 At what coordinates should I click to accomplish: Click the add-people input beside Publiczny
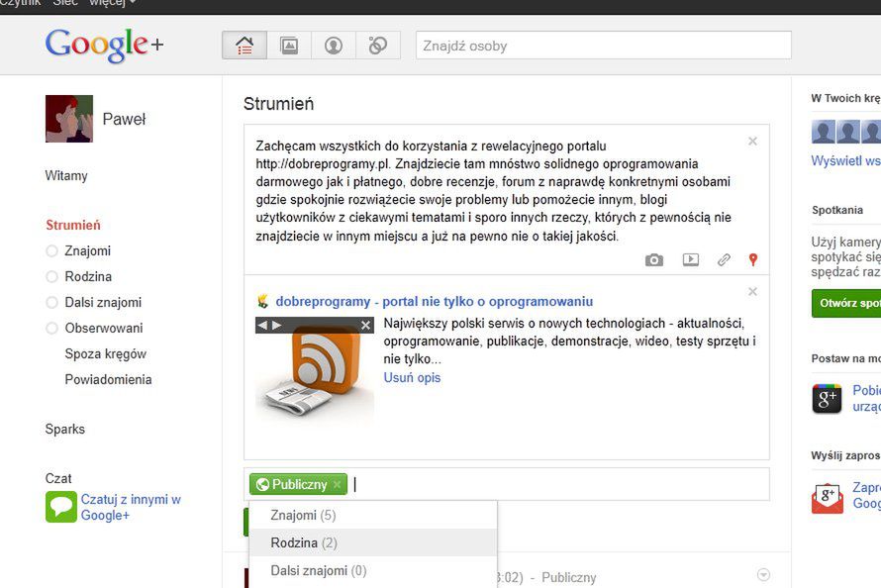tap(559, 484)
